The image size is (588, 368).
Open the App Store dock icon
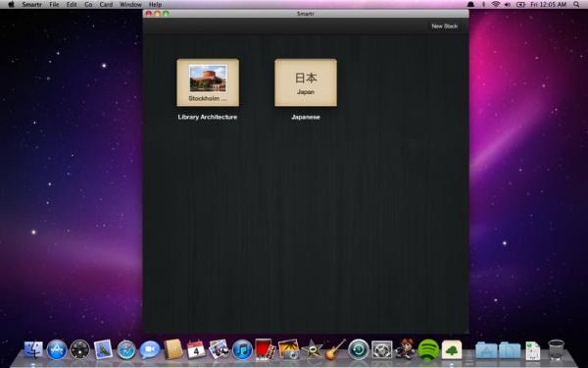point(57,350)
